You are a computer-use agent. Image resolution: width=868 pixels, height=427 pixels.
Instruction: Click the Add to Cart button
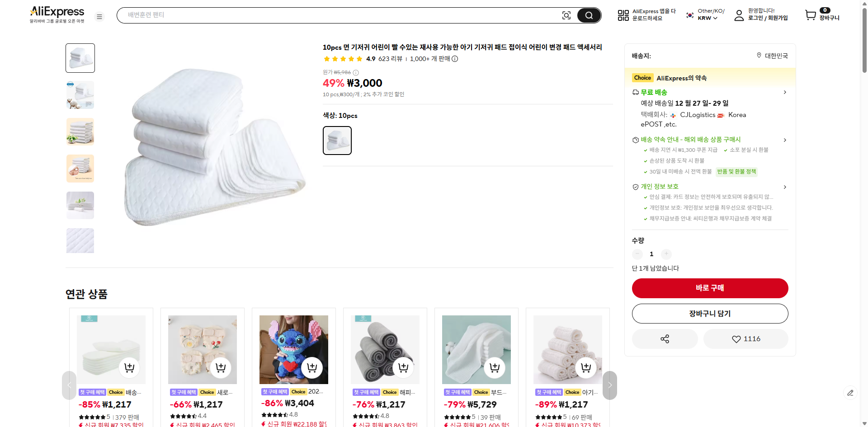(x=710, y=314)
